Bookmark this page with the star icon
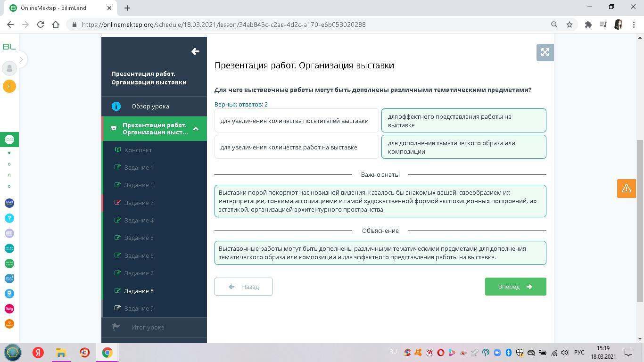The width and height of the screenshot is (644, 362). (570, 25)
